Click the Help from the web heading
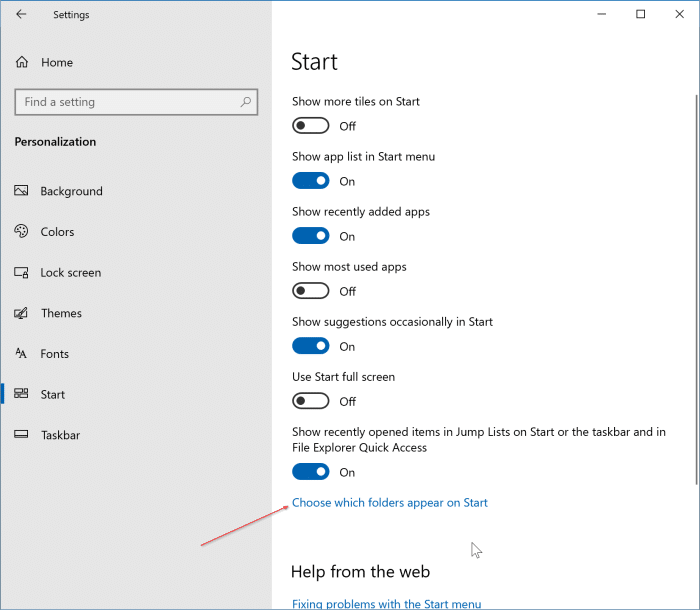700x610 pixels. [x=360, y=572]
